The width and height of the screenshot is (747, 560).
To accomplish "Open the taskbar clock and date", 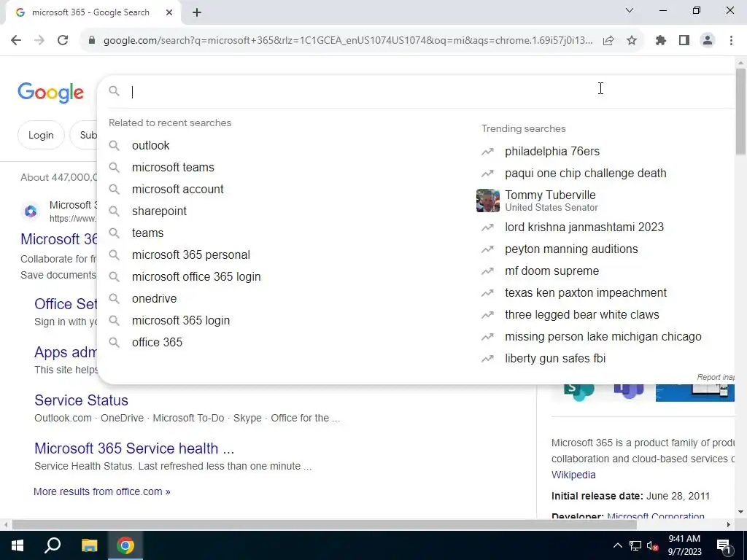I will pyautogui.click(x=684, y=545).
